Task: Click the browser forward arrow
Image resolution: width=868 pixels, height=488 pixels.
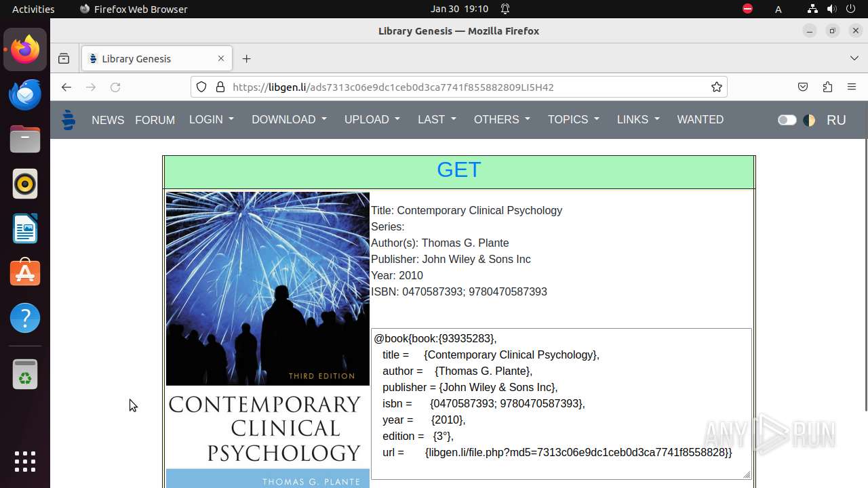Action: [91, 87]
